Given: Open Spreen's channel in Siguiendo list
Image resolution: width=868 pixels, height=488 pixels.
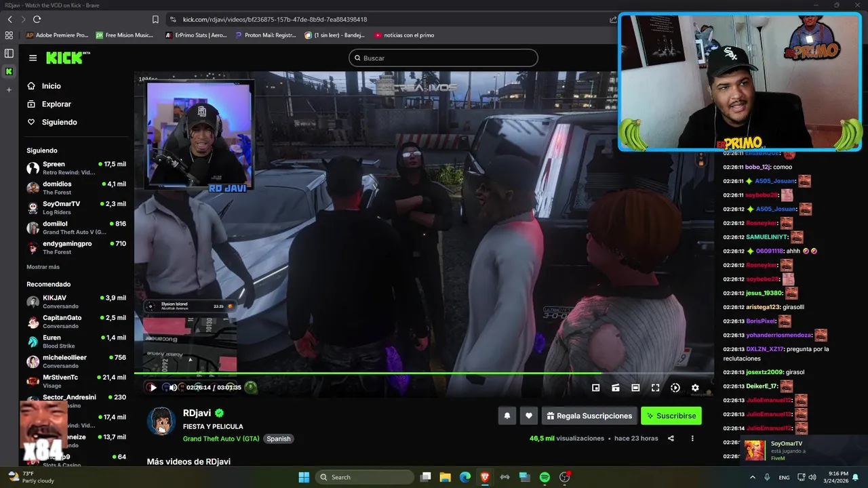Looking at the screenshot, I should click(x=76, y=168).
